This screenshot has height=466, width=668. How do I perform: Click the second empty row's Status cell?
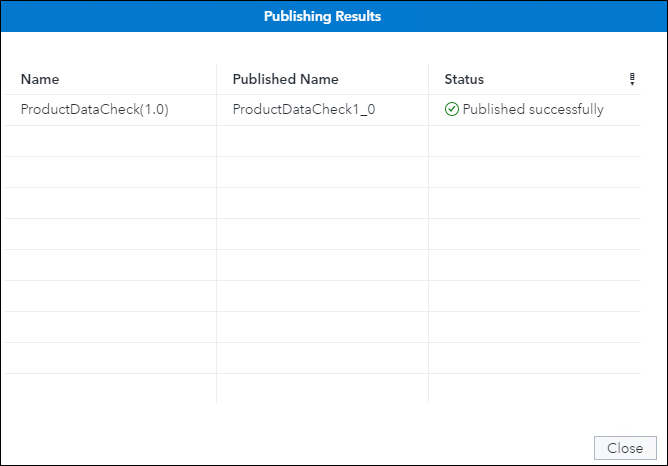[534, 172]
